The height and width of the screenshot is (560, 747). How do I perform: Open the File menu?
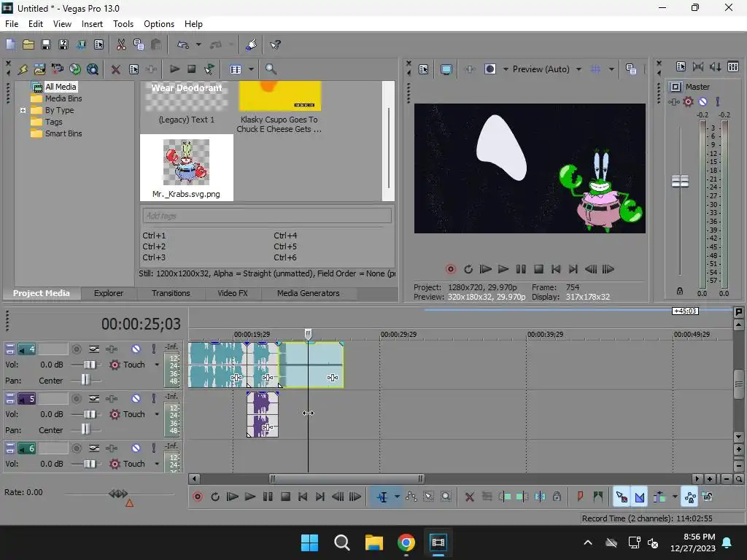tap(12, 24)
